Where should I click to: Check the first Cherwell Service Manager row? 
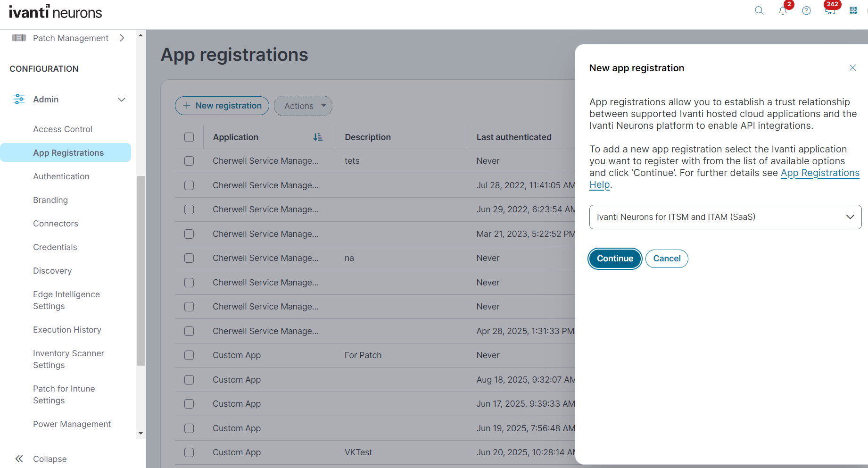click(x=189, y=161)
